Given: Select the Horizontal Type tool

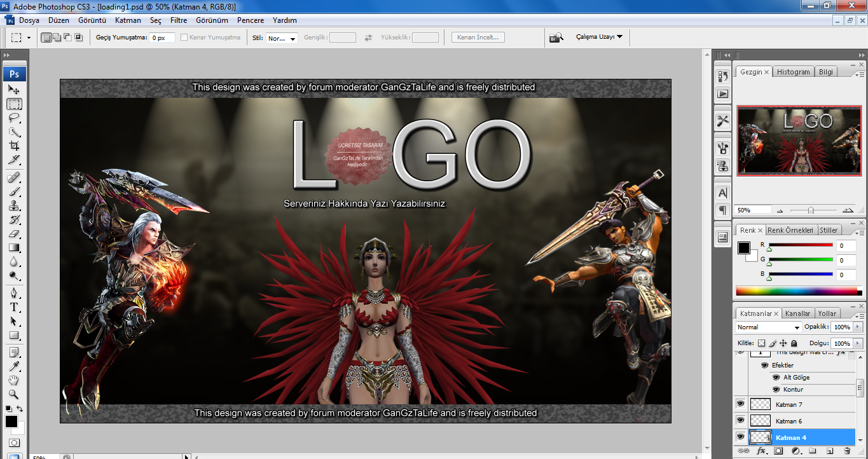Looking at the screenshot, I should 14,307.
